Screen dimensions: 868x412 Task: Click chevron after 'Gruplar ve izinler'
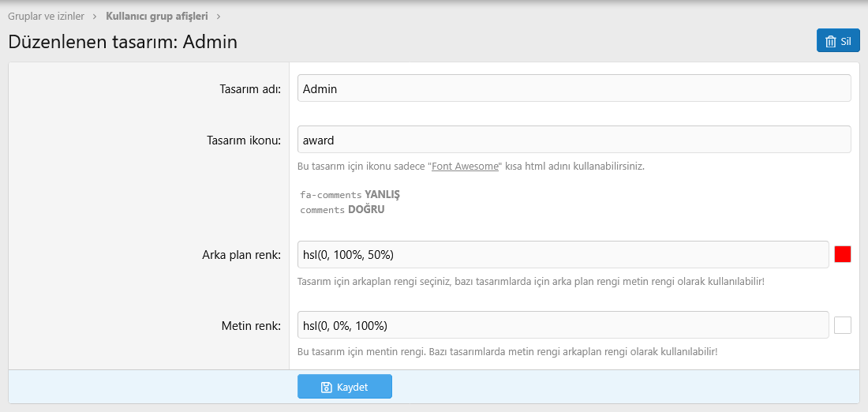point(95,16)
